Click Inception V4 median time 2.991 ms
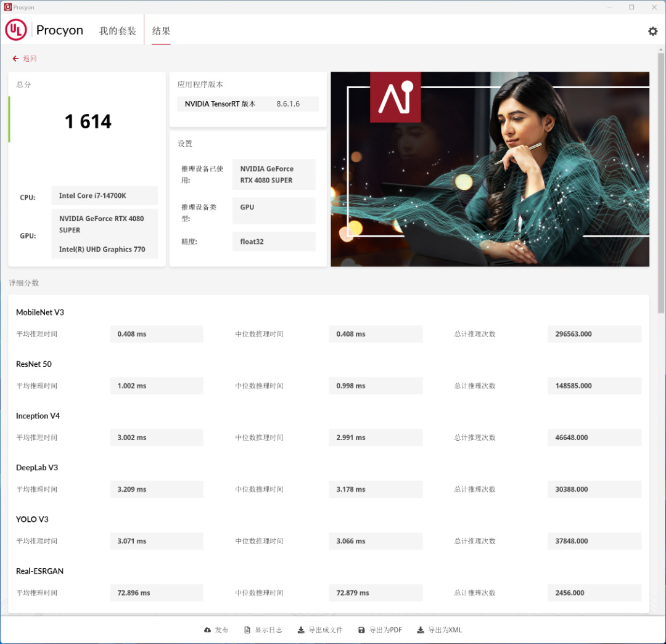 [376, 438]
